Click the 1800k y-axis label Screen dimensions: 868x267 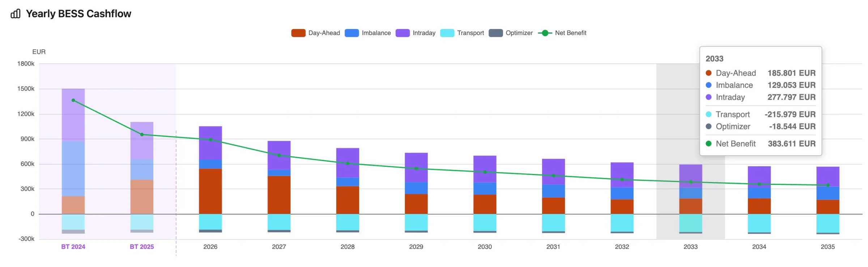(x=26, y=64)
